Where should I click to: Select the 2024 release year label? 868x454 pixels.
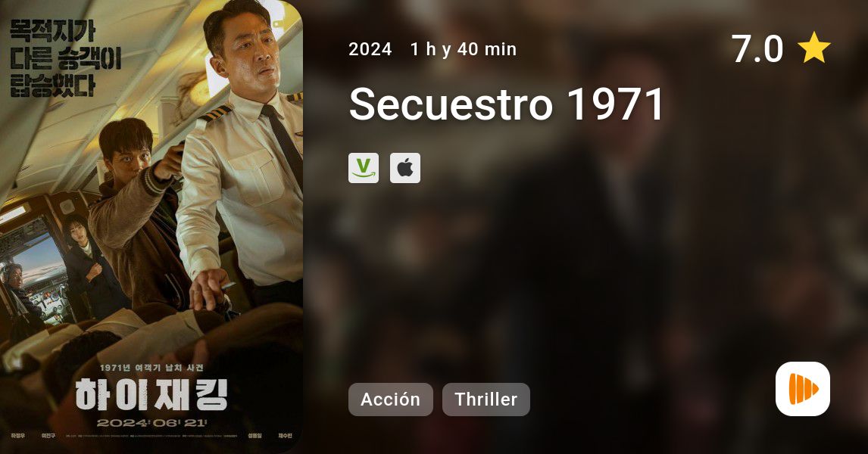pos(370,49)
